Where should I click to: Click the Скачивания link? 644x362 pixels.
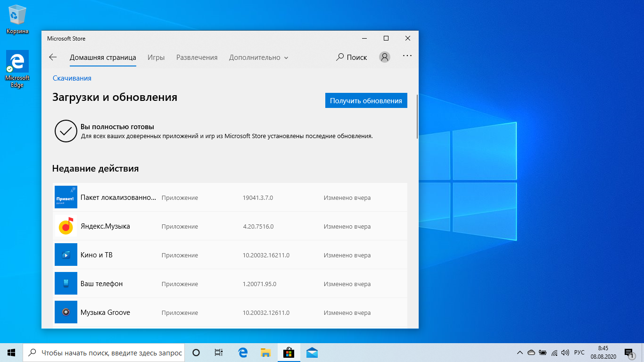72,78
